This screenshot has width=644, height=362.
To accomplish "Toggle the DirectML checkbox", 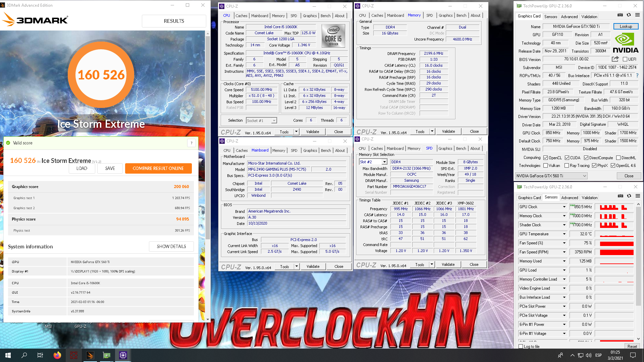I will click(x=619, y=158).
